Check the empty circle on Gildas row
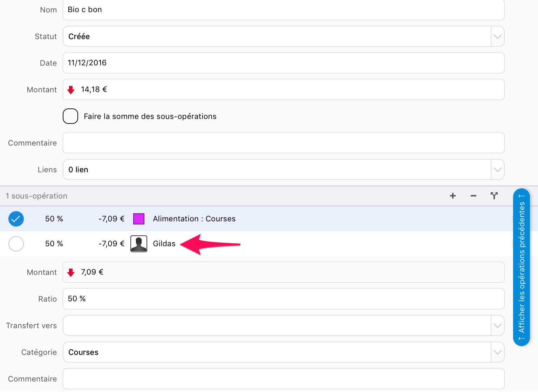 pyautogui.click(x=16, y=244)
